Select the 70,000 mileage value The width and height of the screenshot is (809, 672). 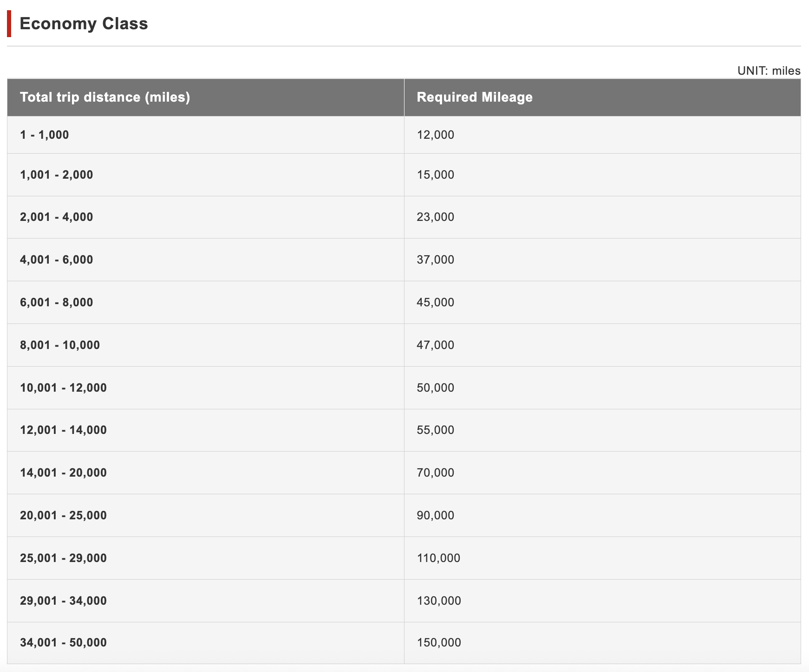pyautogui.click(x=436, y=473)
